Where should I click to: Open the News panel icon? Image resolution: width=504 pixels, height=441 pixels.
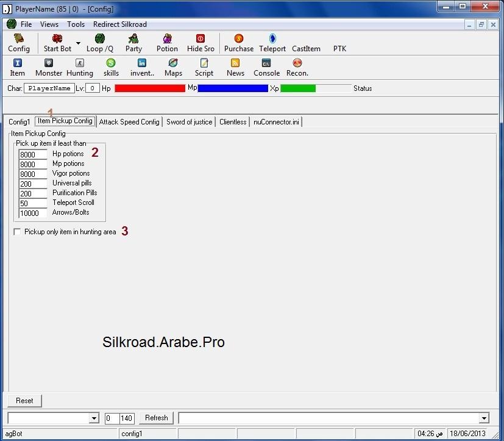click(235, 68)
